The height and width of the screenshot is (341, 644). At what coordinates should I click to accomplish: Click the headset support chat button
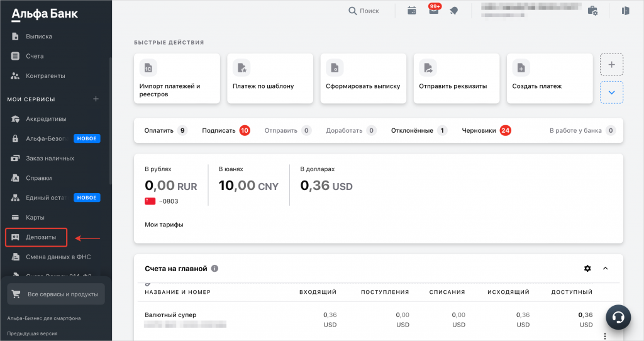tap(618, 317)
